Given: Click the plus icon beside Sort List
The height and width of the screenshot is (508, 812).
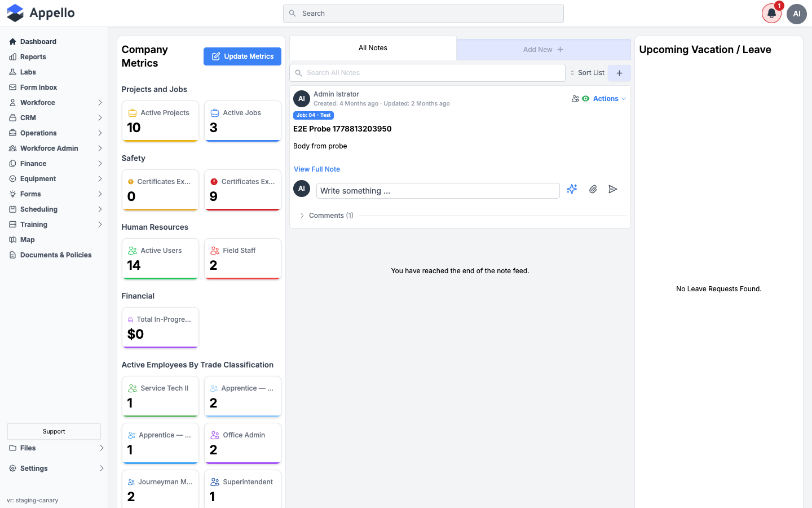Looking at the screenshot, I should point(619,73).
